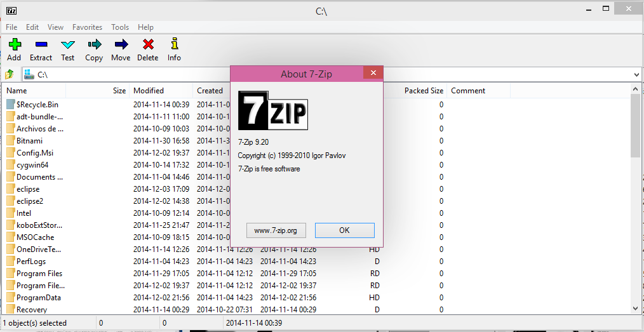The image size is (644, 332).
Task: Select the eclipse folder name
Action: tap(28, 189)
